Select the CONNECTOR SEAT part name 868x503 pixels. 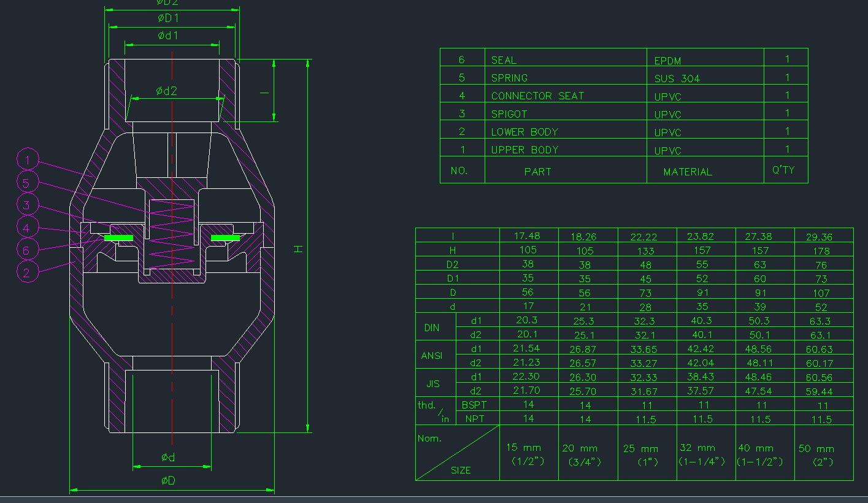[537, 96]
